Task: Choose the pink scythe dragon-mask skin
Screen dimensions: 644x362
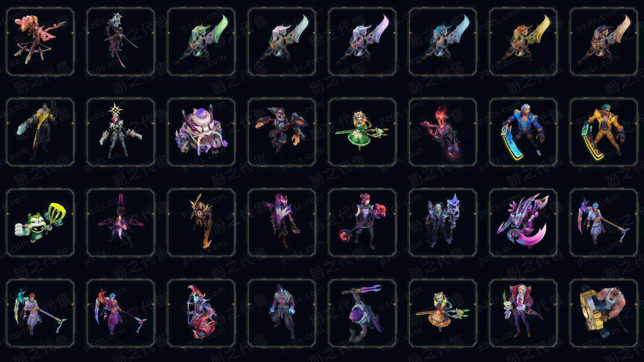Action: 523,223
